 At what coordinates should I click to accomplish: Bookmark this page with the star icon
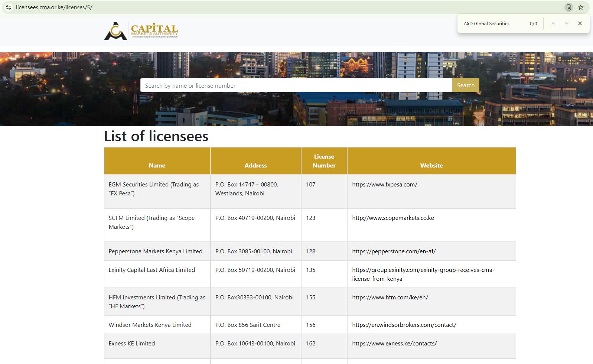click(x=581, y=7)
